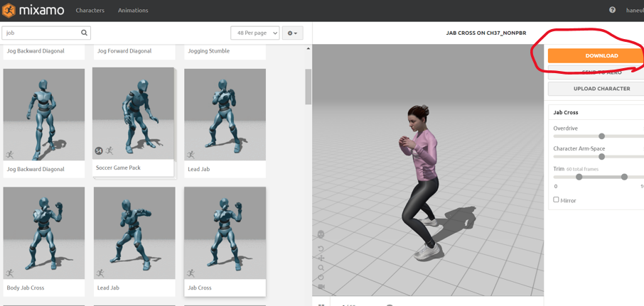The height and width of the screenshot is (306, 644).
Task: Click the Jogging Stumble label
Action: pyautogui.click(x=209, y=51)
